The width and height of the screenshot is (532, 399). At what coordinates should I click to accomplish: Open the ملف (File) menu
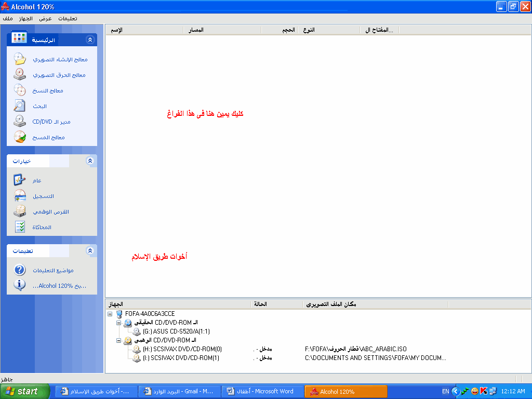(x=7, y=18)
